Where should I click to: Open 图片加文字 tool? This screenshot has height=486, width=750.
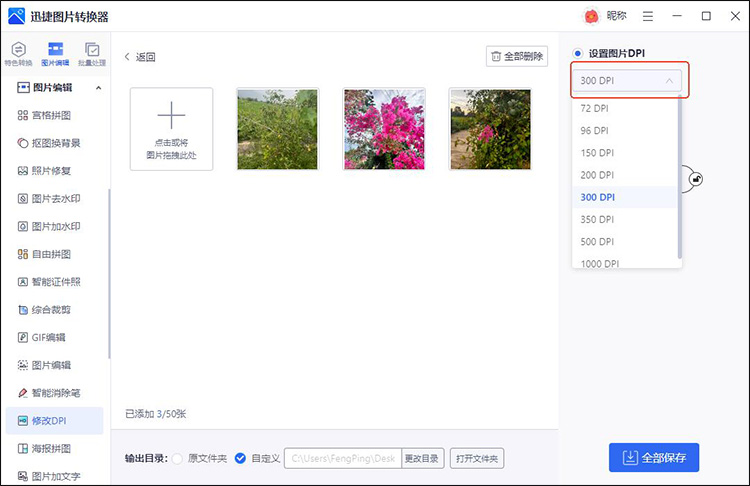(49, 476)
